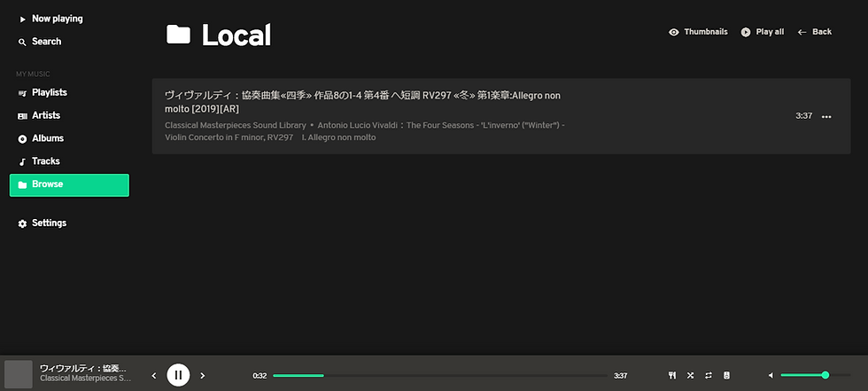
Task: Click Classical Masterpieces artist in playback bar
Action: coord(85,379)
